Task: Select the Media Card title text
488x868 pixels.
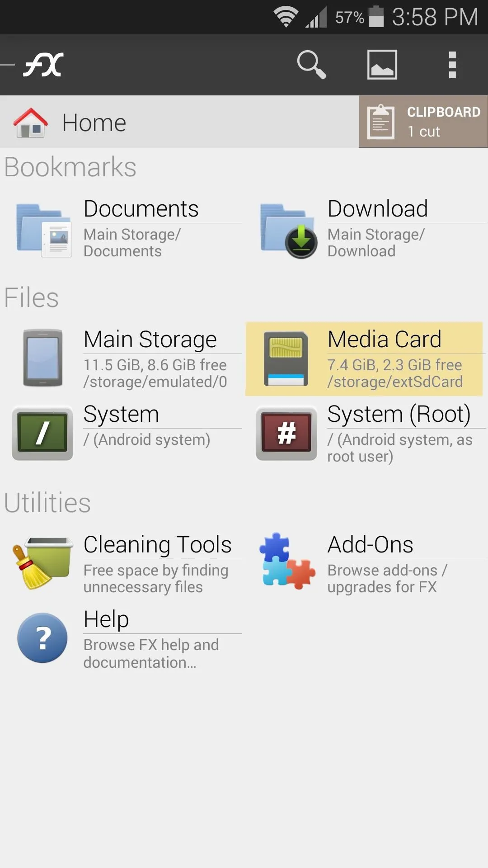Action: [384, 339]
